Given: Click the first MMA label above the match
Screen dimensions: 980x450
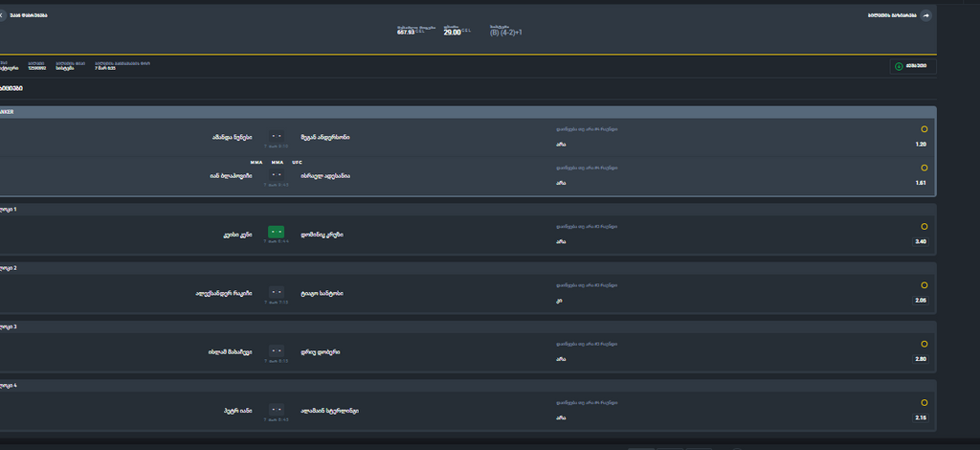Looking at the screenshot, I should (256, 163).
